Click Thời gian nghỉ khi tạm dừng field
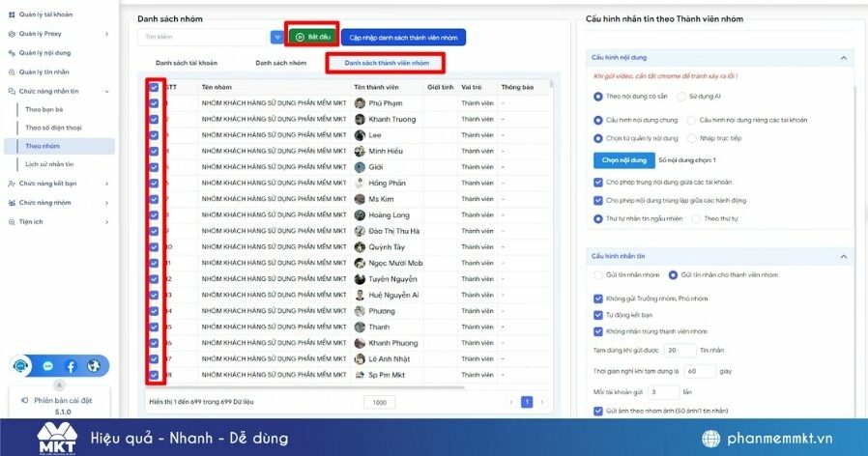The image size is (868, 456). point(700,371)
